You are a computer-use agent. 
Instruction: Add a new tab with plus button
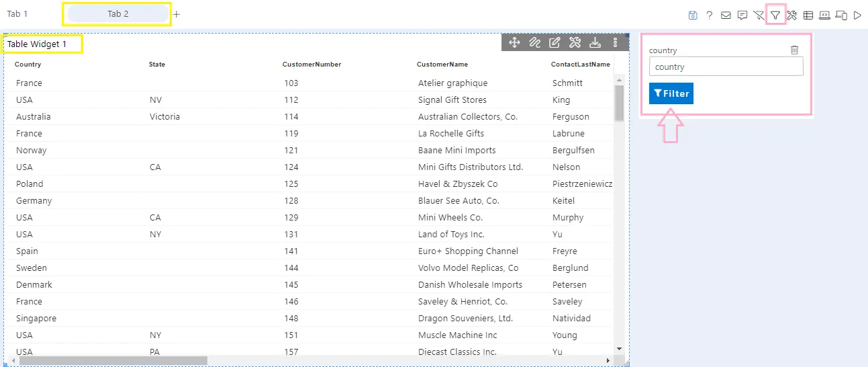[177, 14]
